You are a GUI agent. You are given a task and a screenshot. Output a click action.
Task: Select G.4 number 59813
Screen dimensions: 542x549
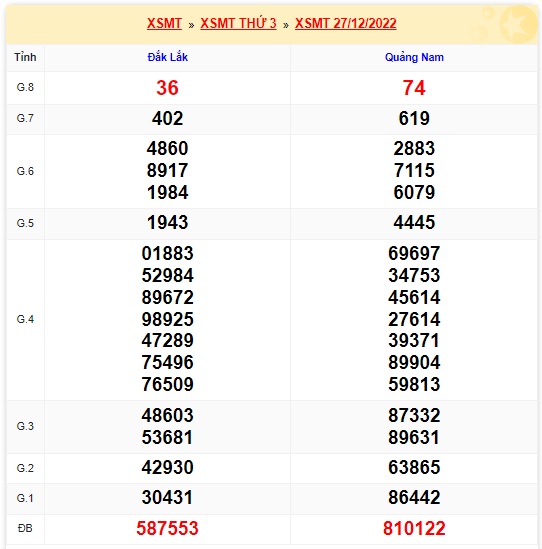[414, 384]
